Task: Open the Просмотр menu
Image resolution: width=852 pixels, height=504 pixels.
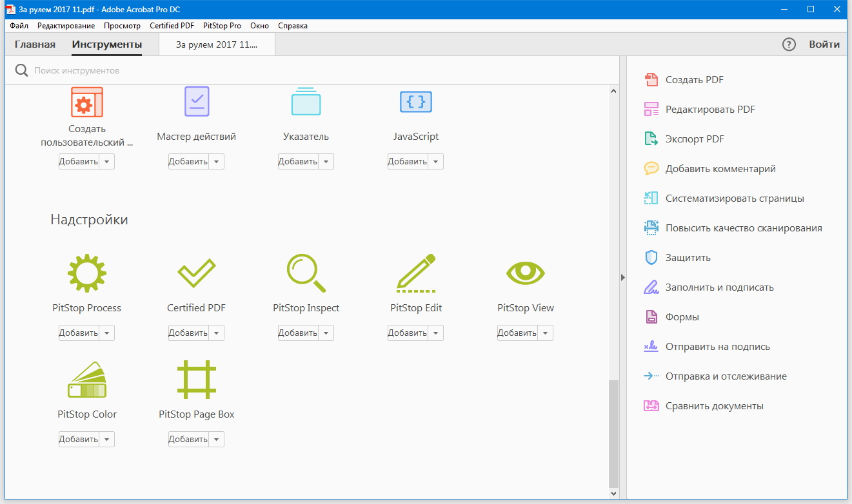Action: point(122,26)
